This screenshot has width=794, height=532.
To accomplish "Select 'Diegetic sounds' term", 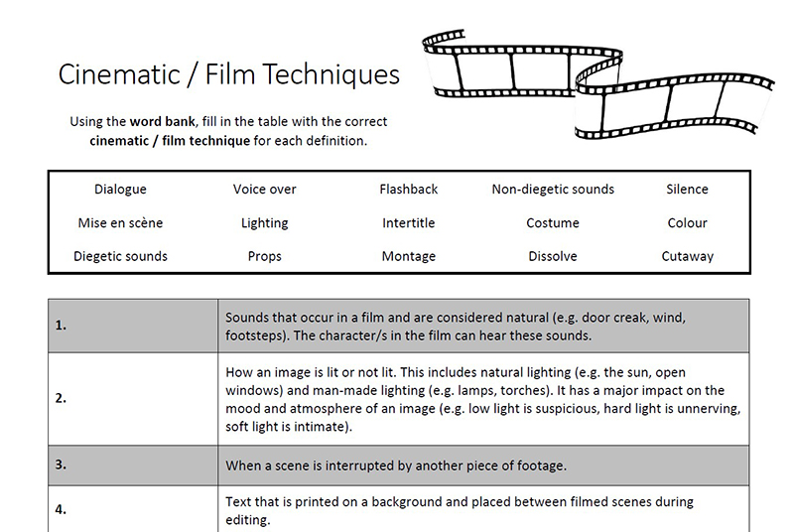I will point(120,257).
